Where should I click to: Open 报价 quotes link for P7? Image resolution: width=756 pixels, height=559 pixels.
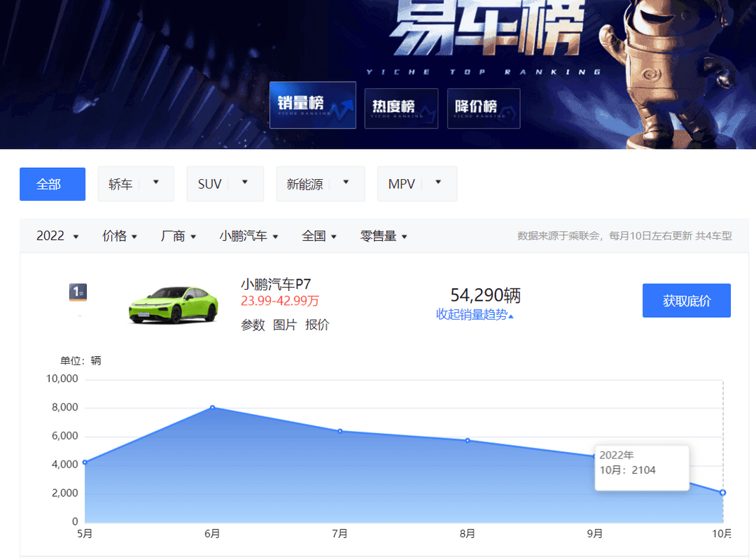click(x=317, y=325)
